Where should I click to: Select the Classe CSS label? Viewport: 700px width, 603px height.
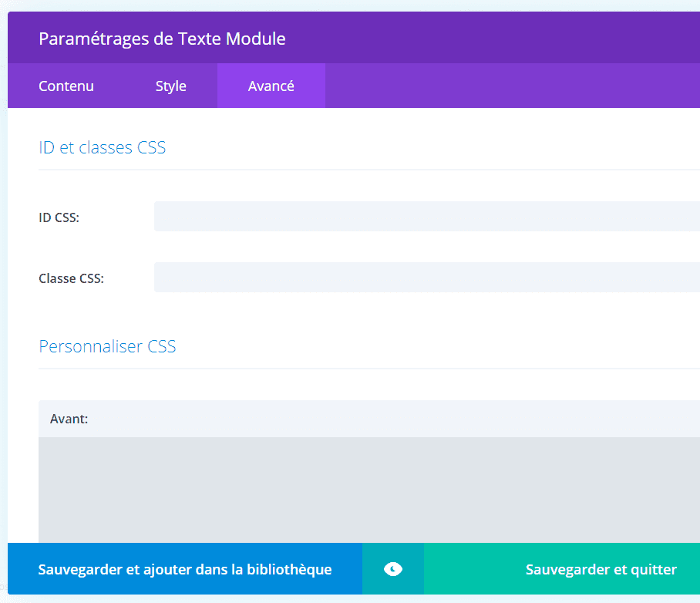(71, 278)
